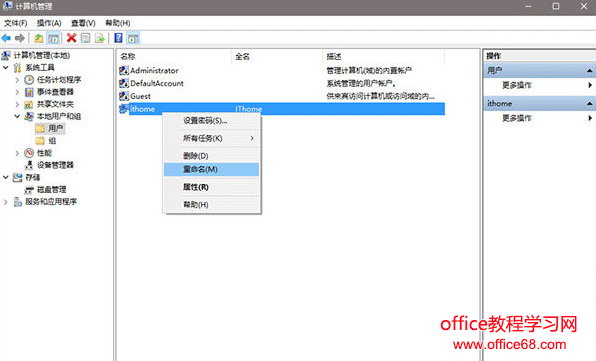The height and width of the screenshot is (361, 596).
Task: Toggle the Show/Hide console tree icon
Action: click(53, 38)
